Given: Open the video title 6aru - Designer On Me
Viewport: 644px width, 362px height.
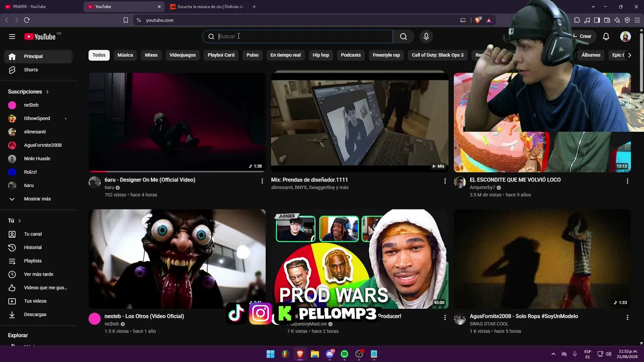Looking at the screenshot, I should (x=150, y=179).
